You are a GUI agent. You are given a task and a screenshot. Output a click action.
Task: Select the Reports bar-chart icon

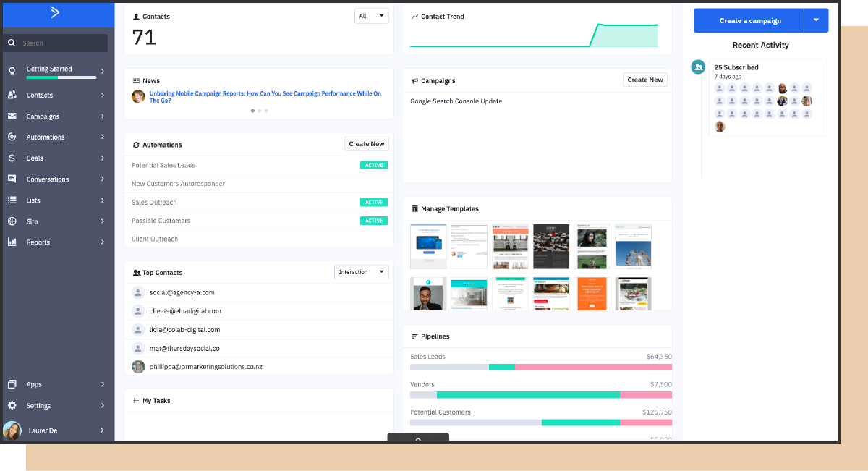(x=13, y=242)
